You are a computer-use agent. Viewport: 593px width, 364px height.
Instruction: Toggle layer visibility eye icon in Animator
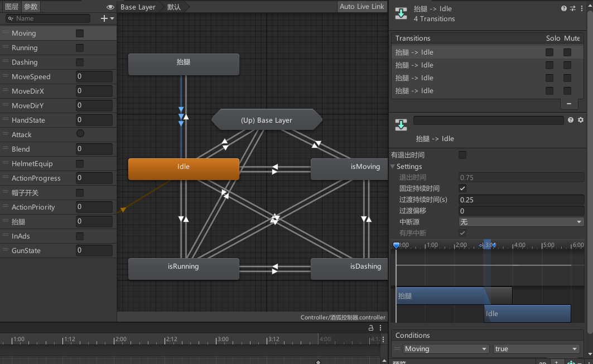click(110, 7)
